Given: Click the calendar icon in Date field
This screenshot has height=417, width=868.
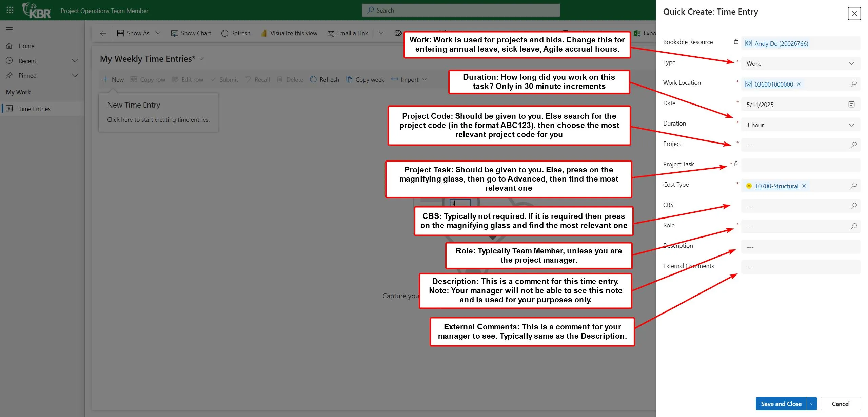Looking at the screenshot, I should tap(851, 105).
